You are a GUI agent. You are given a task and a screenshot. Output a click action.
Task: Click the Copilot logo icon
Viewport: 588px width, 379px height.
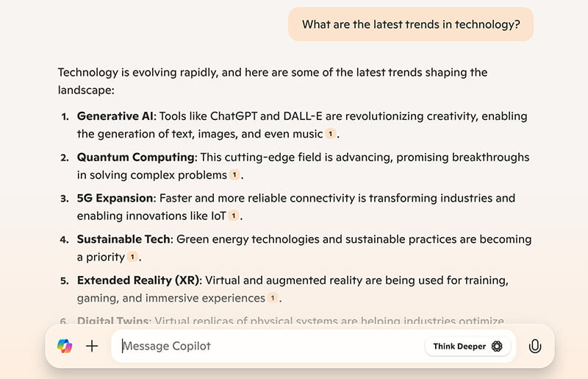(65, 346)
